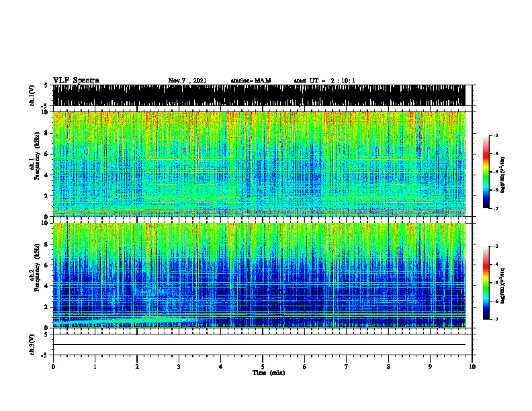Click the "-7" label on ch.1 color scale
Viewport: 532px width, 411px height.
tap(495, 208)
